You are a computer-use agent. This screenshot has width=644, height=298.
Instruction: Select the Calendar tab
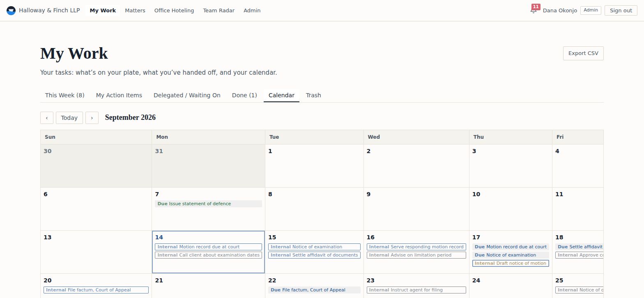[x=281, y=95]
